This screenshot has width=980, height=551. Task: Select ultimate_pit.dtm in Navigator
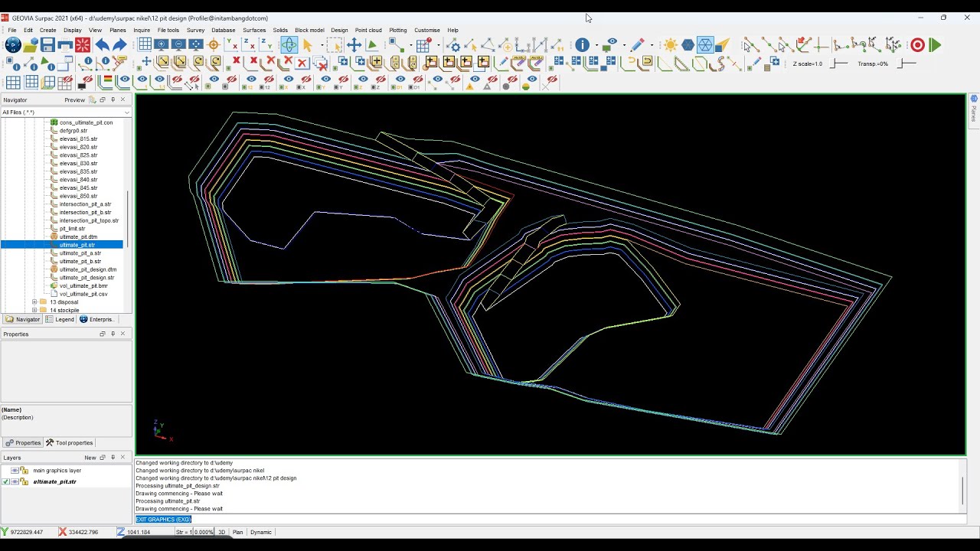[x=78, y=236]
